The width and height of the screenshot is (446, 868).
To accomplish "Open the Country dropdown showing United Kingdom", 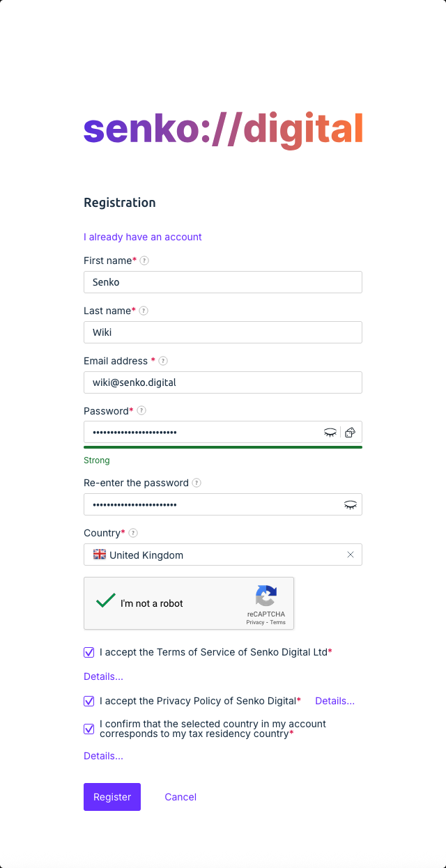I will [216, 555].
